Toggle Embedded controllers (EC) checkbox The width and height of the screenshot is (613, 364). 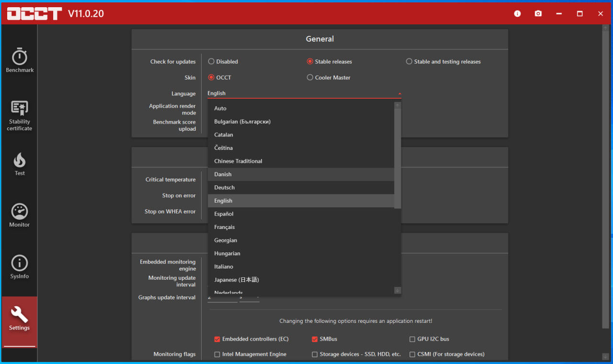217,339
